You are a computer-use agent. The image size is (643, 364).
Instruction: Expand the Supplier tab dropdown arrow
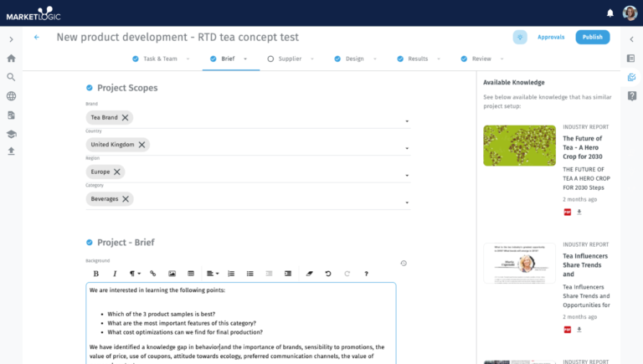tap(312, 59)
